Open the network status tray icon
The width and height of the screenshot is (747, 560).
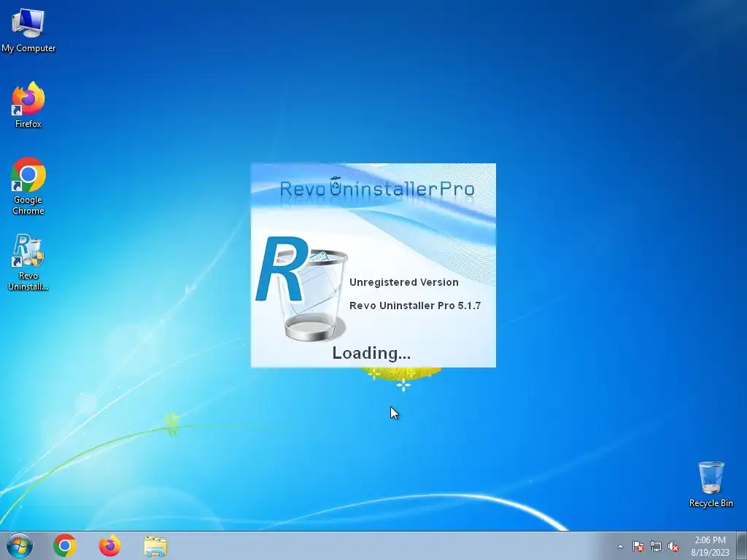click(656, 546)
